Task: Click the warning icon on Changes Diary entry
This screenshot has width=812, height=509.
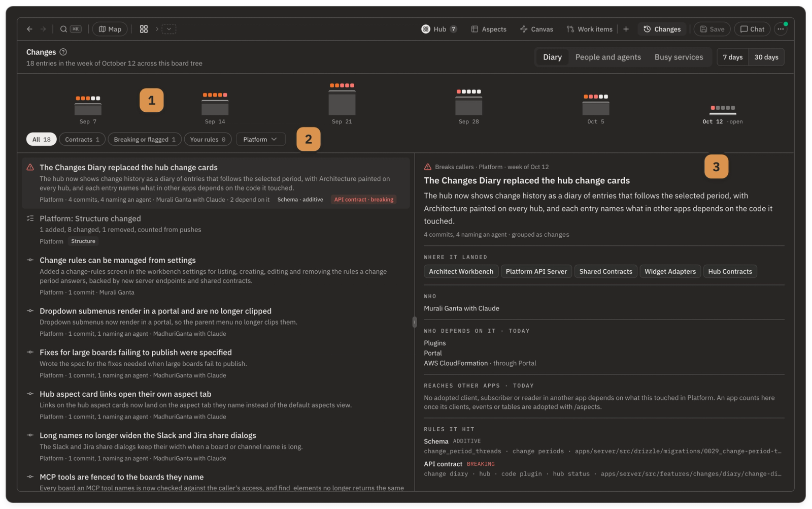Action: [x=30, y=167]
